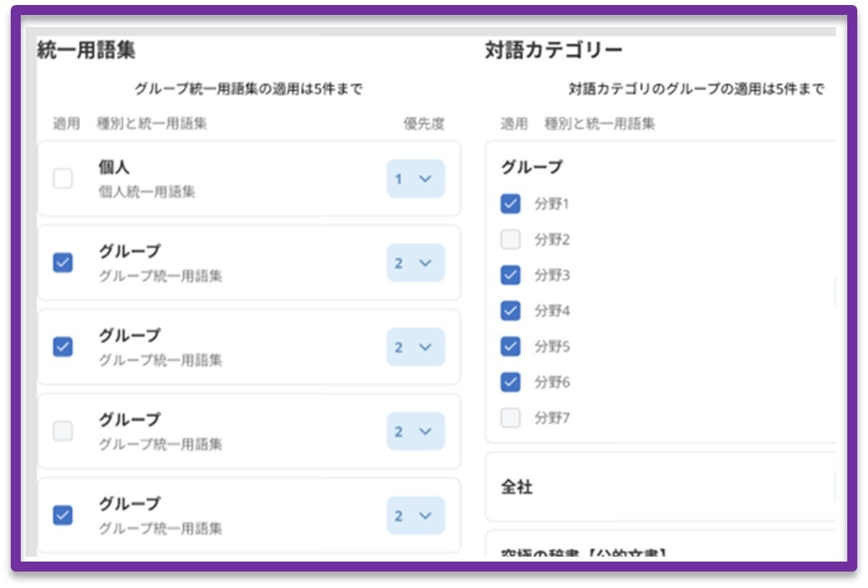Toggle the 分野5 category checkbox
The width and height of the screenshot is (868, 588).
coord(511,347)
